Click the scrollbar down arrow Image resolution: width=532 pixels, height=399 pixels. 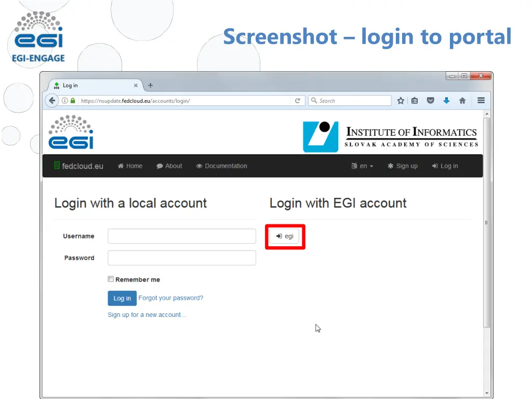[486, 393]
